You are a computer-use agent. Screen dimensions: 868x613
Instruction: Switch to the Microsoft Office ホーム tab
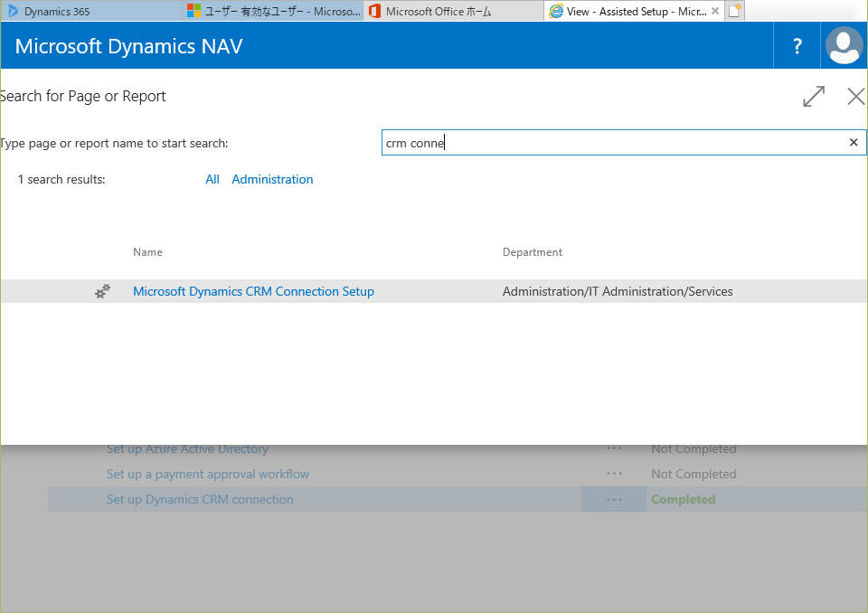click(x=453, y=11)
